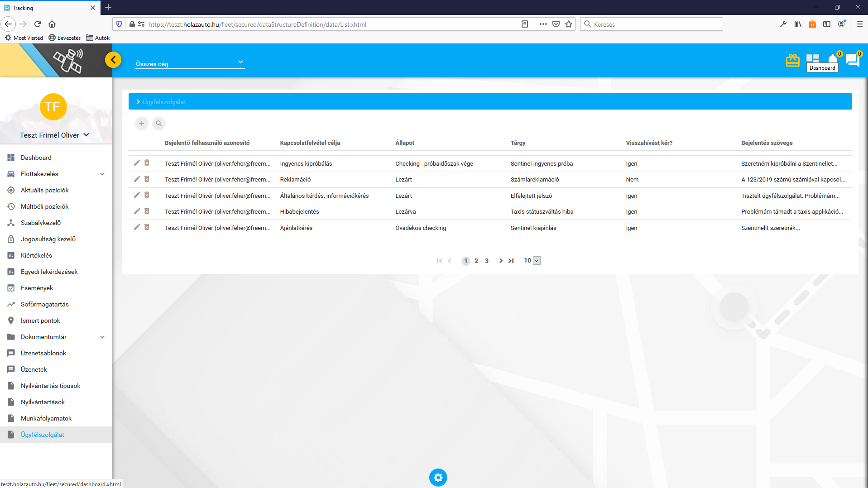This screenshot has width=868, height=488.
Task: Click the search magnifier icon above table
Action: [159, 124]
